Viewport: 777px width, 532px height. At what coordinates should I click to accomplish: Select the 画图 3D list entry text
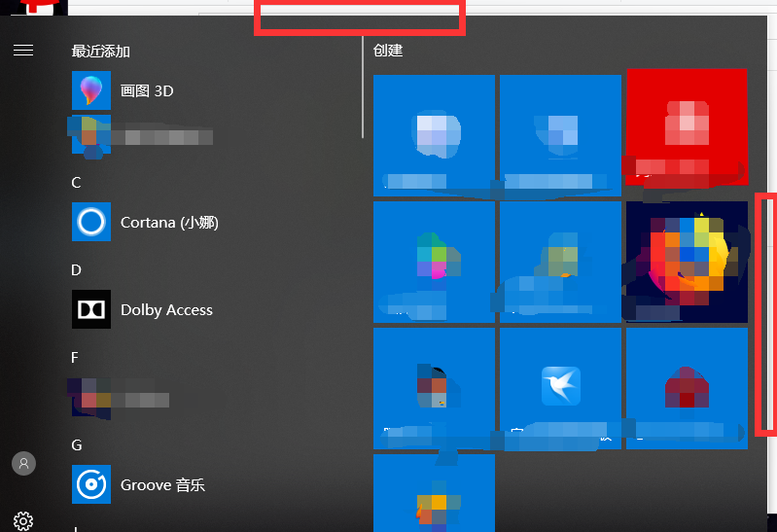(x=147, y=91)
